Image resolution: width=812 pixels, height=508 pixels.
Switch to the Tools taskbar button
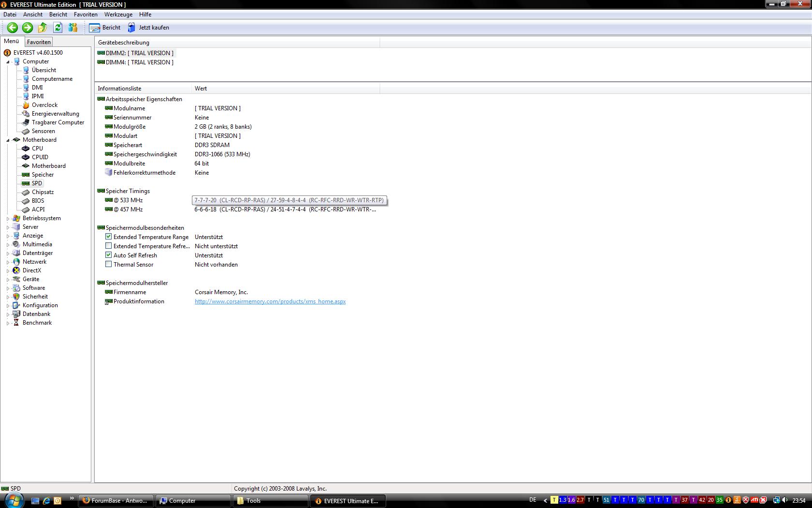pyautogui.click(x=271, y=501)
